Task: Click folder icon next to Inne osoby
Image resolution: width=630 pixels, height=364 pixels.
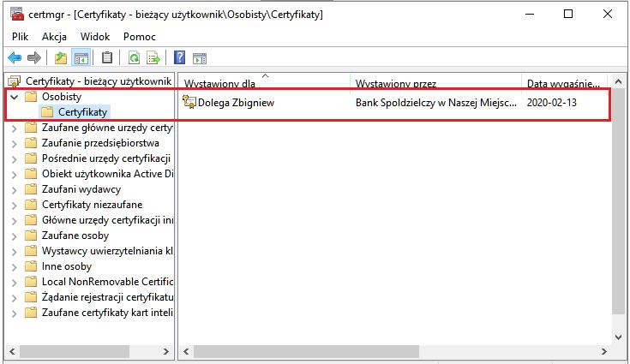Action: [31, 266]
